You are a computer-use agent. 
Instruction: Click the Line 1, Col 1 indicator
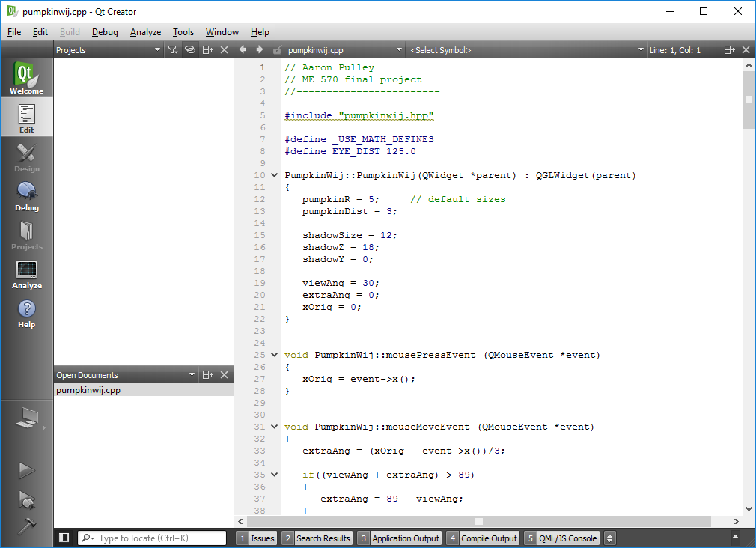[674, 50]
